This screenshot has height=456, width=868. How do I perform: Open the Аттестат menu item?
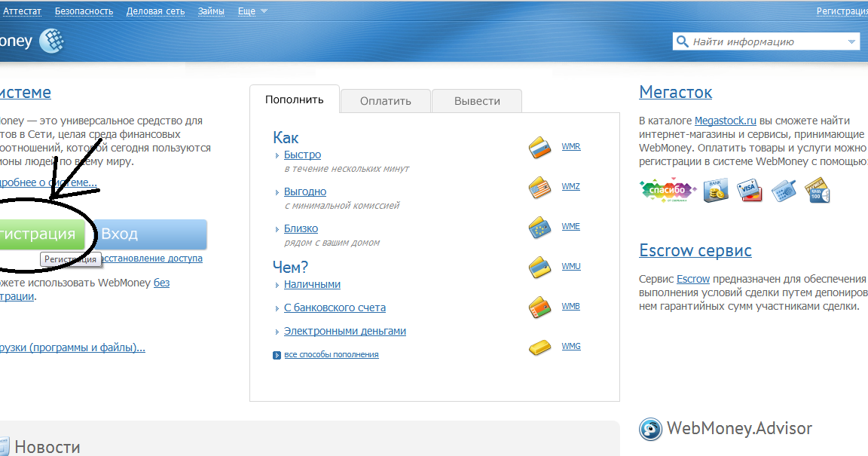tap(22, 11)
